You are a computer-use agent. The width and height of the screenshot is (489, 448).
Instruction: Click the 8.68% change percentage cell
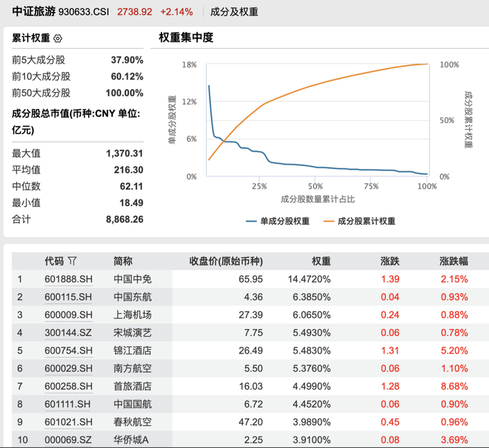tap(454, 386)
